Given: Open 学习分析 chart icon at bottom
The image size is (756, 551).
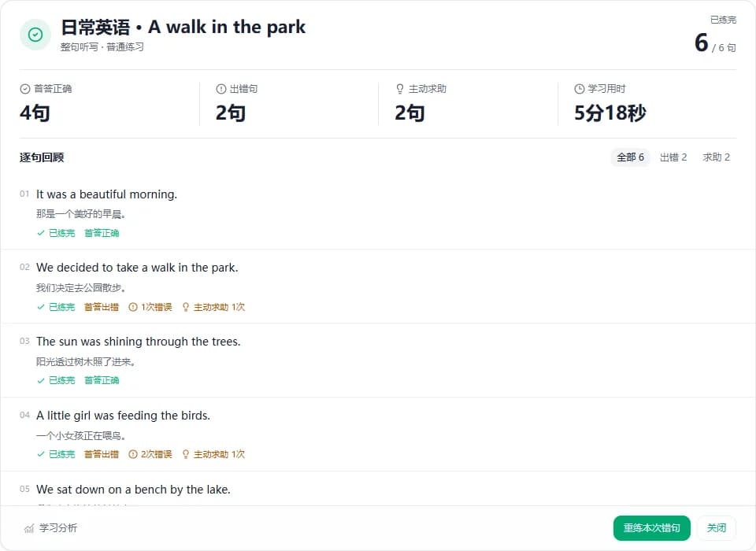Looking at the screenshot, I should pyautogui.click(x=29, y=528).
